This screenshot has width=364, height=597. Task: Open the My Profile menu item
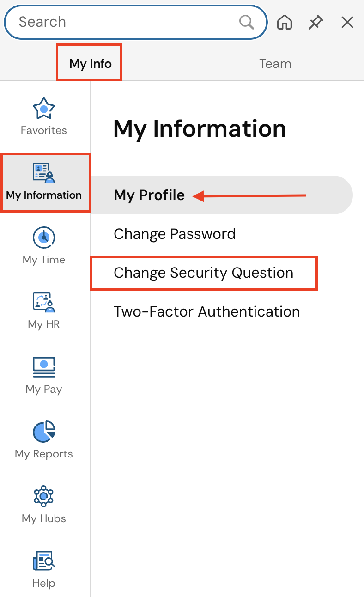click(149, 195)
